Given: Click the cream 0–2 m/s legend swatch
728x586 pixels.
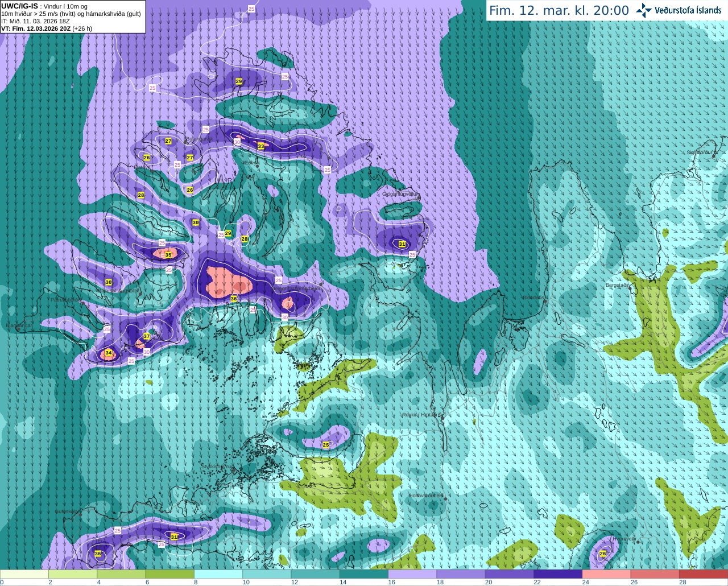Looking at the screenshot, I should [x=24, y=574].
